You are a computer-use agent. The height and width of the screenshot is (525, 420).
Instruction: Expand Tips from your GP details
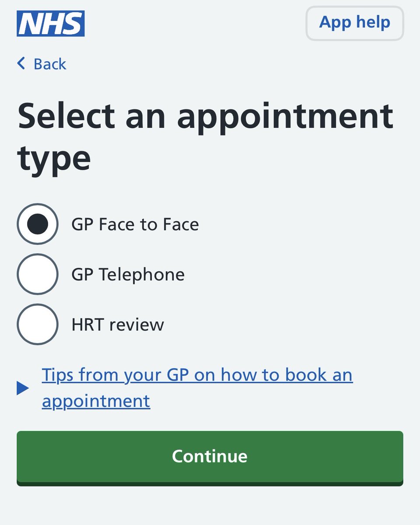coord(197,388)
